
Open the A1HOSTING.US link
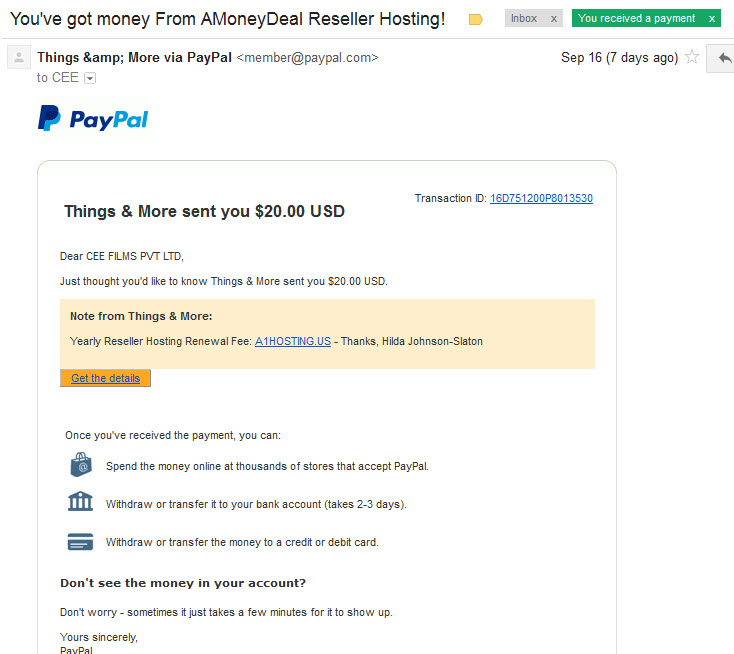pyautogui.click(x=293, y=341)
